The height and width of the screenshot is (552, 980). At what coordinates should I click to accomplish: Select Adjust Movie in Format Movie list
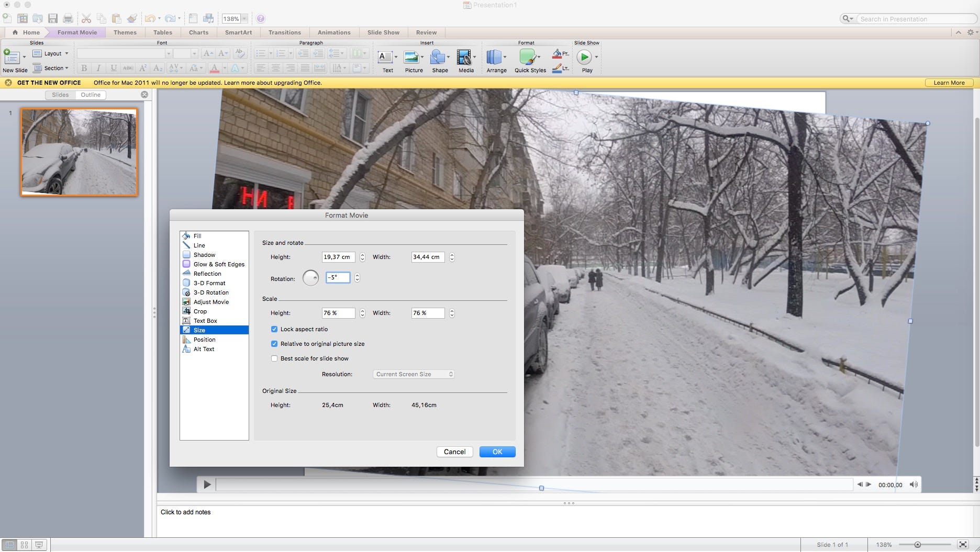(214, 302)
